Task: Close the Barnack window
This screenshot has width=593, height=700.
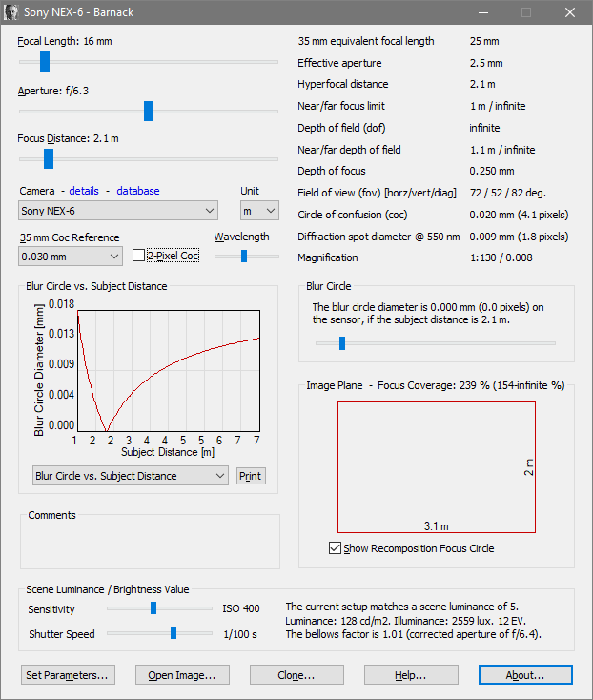Action: 570,12
